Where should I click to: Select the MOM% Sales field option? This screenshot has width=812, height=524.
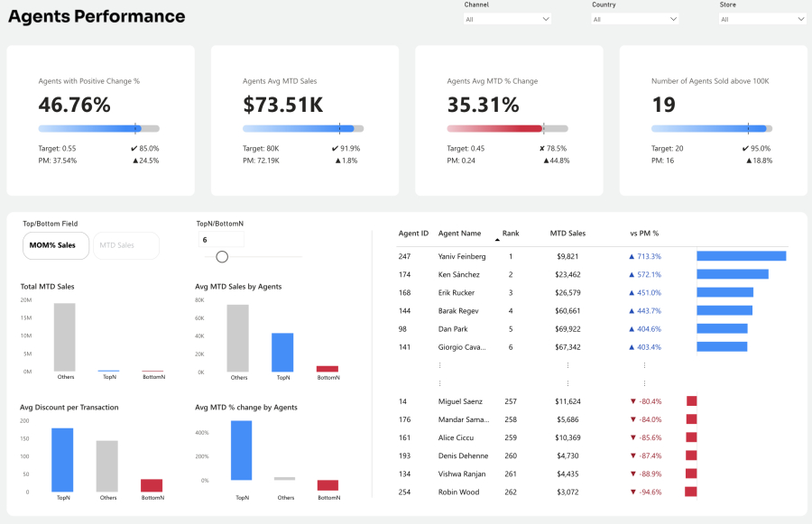pyautogui.click(x=55, y=245)
